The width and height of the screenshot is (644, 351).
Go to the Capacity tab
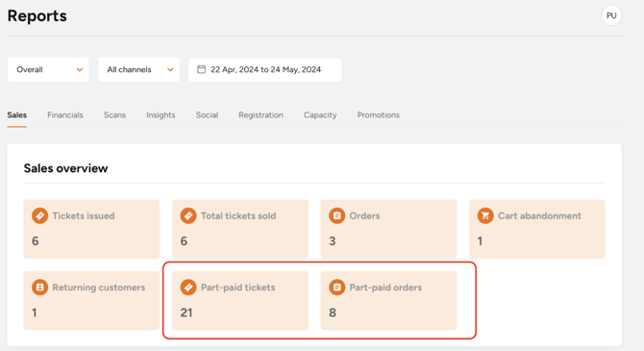click(320, 115)
